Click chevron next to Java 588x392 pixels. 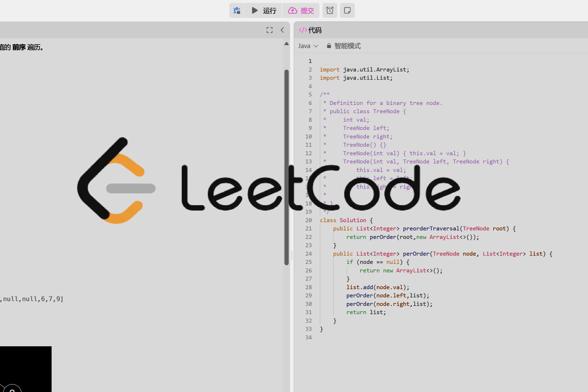(316, 46)
